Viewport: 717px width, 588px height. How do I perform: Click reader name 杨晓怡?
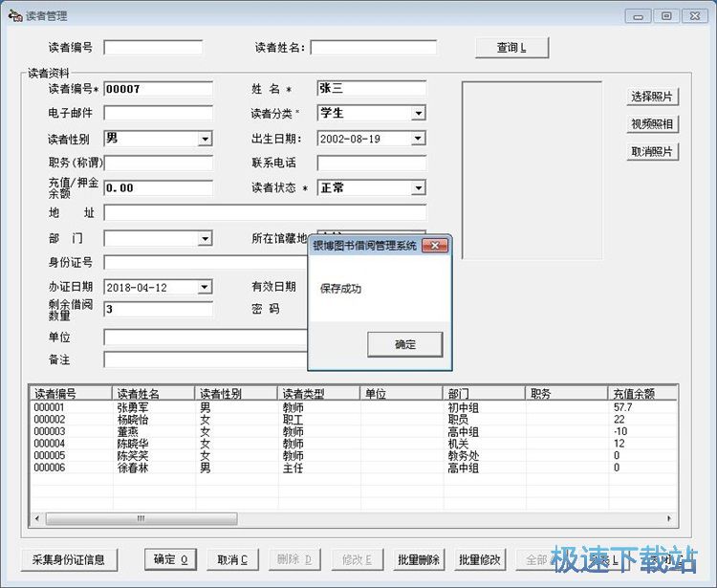pyautogui.click(x=133, y=420)
